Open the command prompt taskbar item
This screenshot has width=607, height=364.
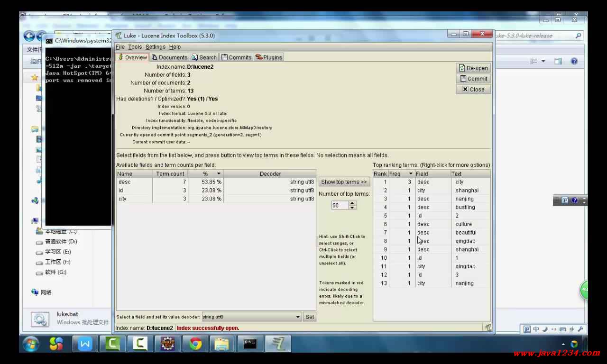[x=250, y=344]
